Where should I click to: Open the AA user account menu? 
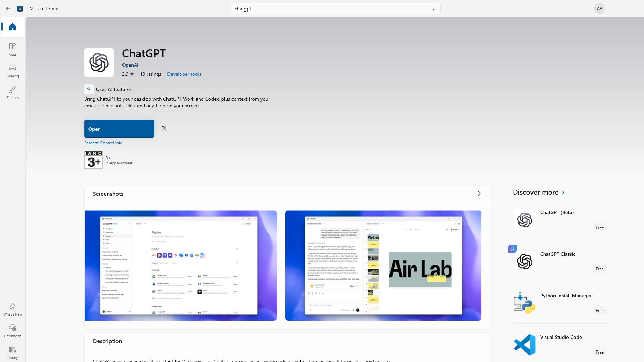pos(600,8)
